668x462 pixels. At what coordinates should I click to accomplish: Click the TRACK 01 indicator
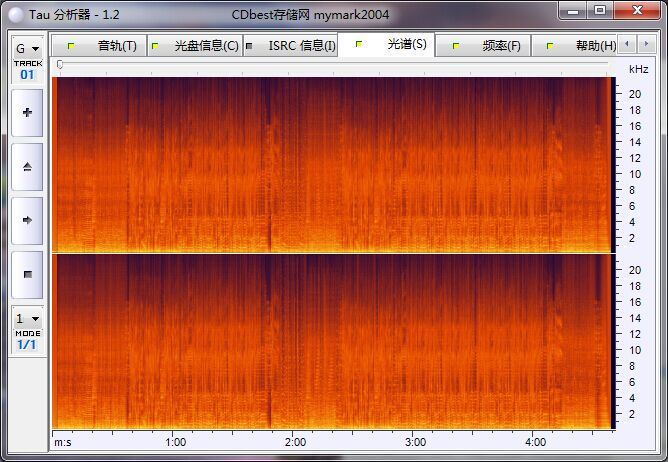point(28,71)
